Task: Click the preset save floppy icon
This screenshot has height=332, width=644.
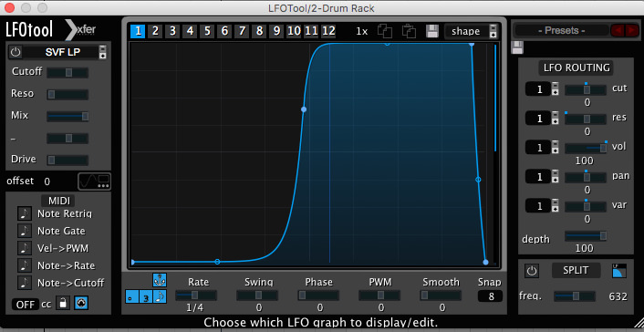Action: click(x=517, y=47)
